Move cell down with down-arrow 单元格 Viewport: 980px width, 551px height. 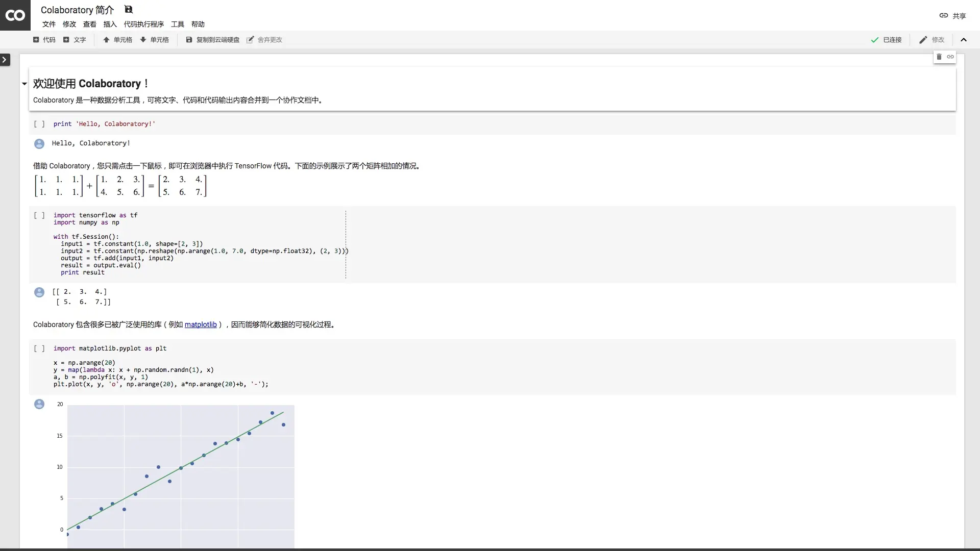(154, 40)
